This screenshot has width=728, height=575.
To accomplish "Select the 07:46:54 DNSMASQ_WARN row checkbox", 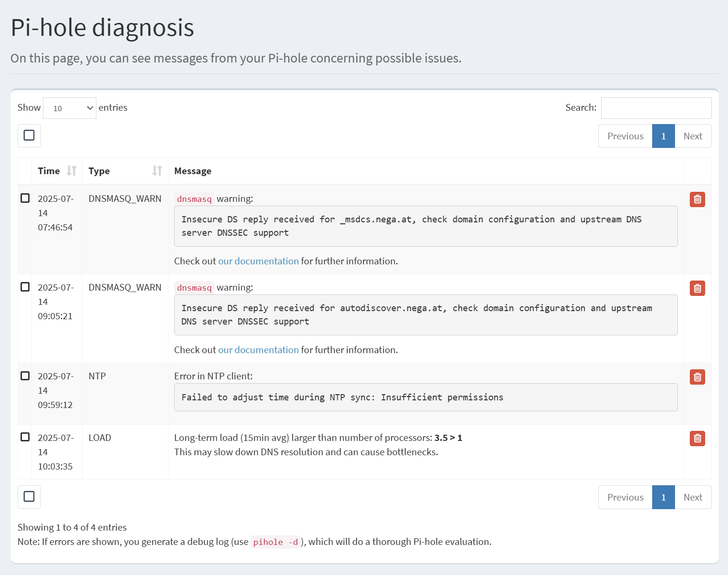I will click(x=25, y=198).
